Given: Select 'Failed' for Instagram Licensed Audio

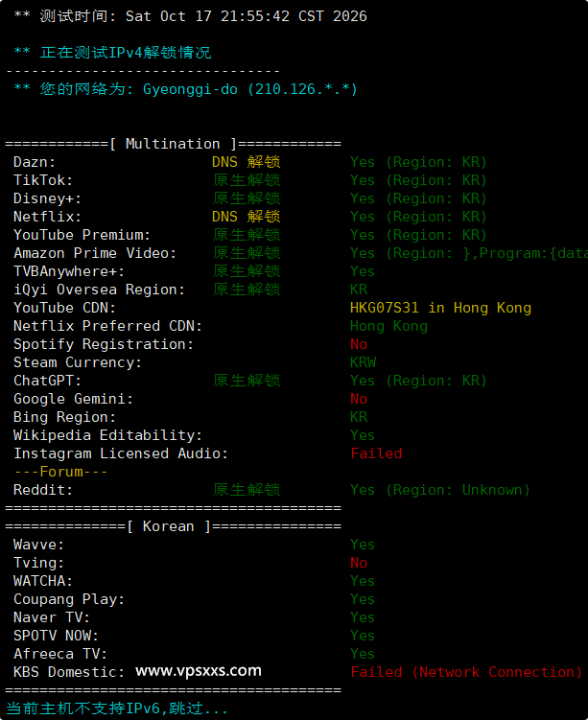Looking at the screenshot, I should point(376,453).
